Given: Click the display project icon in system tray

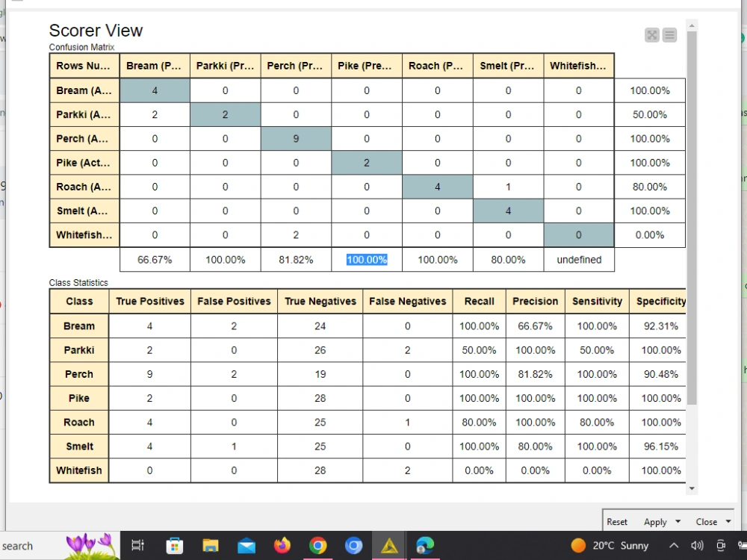Looking at the screenshot, I should point(721,546).
